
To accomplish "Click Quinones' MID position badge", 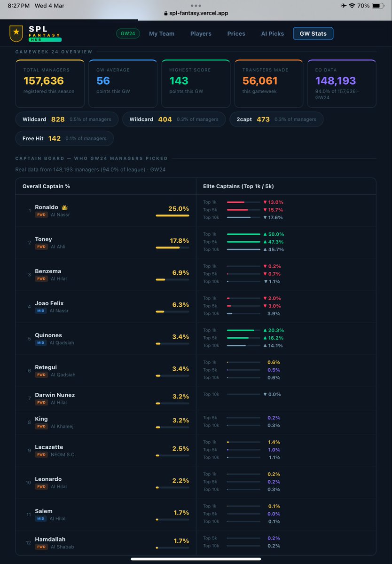I will pos(40,343).
